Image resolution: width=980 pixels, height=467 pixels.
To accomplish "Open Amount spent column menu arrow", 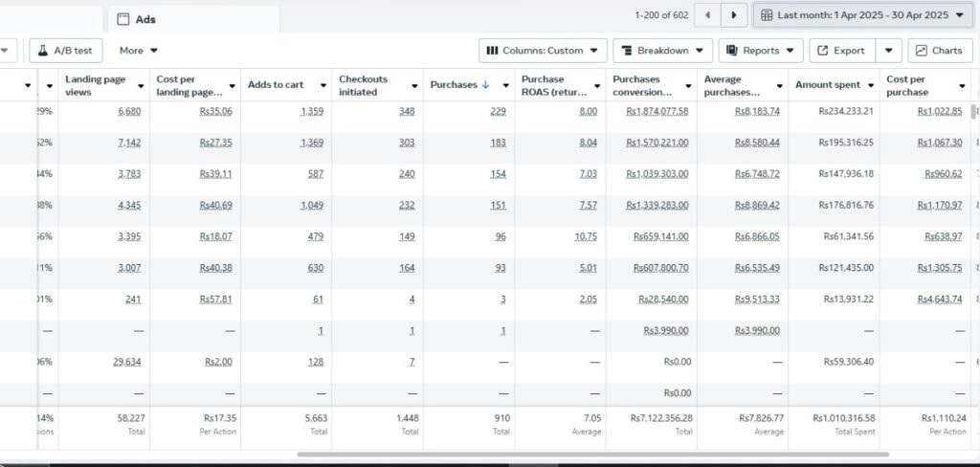I will point(871,85).
